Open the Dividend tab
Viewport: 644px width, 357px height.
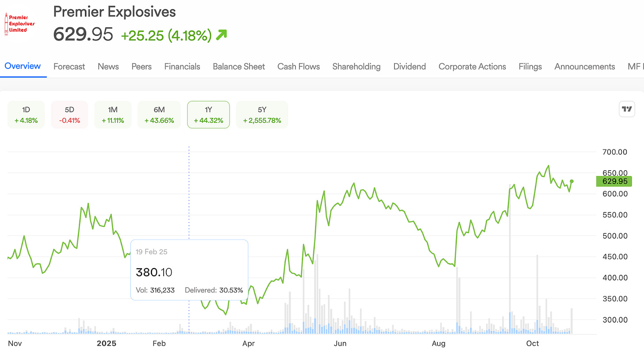(410, 67)
